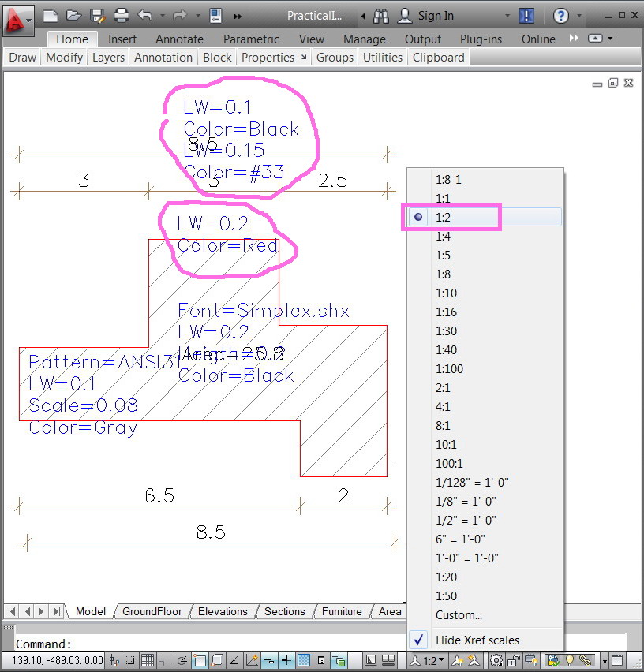
Task: Toggle Object Snap Tracking in status bar
Action: click(234, 660)
